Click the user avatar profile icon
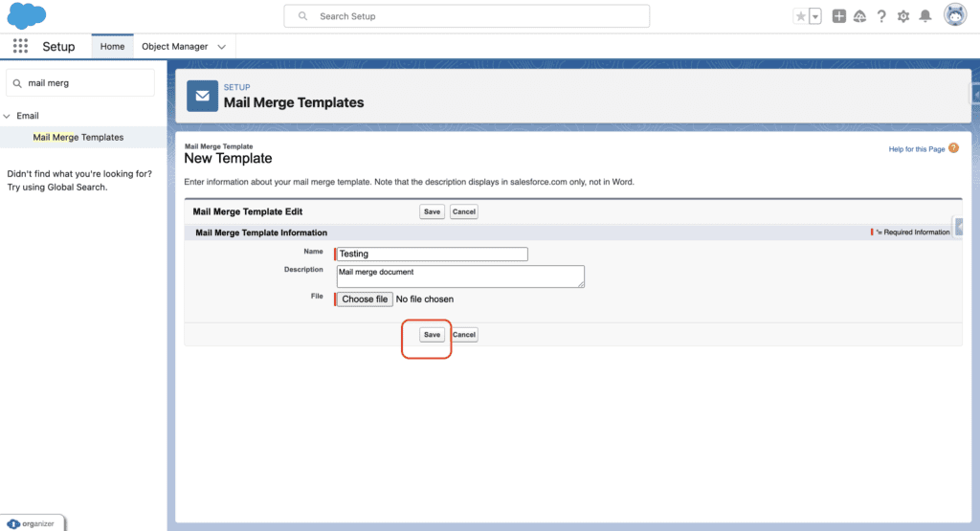 [955, 15]
